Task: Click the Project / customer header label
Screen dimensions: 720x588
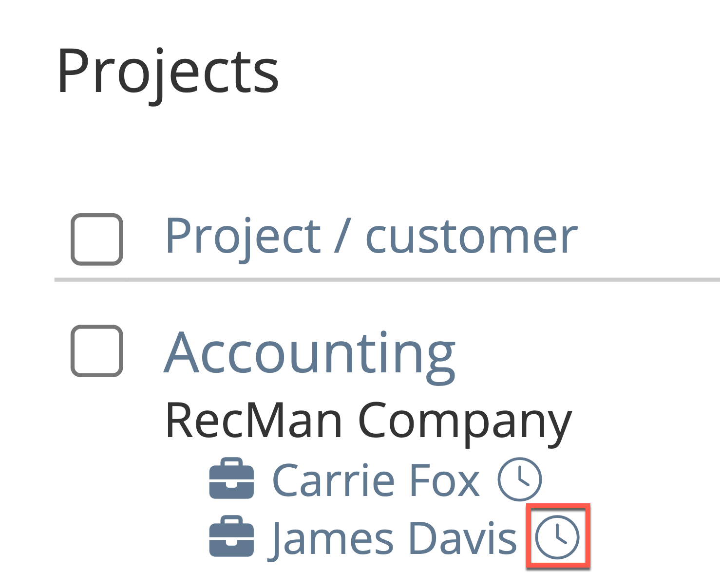Action: point(371,237)
